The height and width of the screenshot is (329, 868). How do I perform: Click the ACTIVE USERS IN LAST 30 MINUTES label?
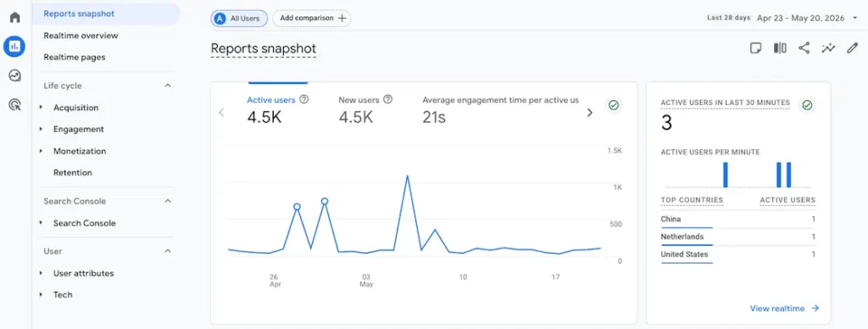726,103
